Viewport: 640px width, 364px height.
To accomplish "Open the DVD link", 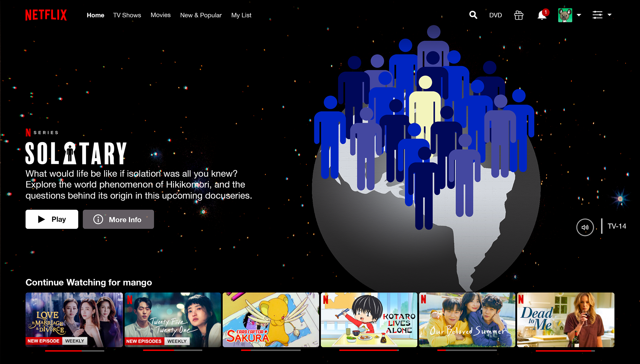I will (x=495, y=15).
